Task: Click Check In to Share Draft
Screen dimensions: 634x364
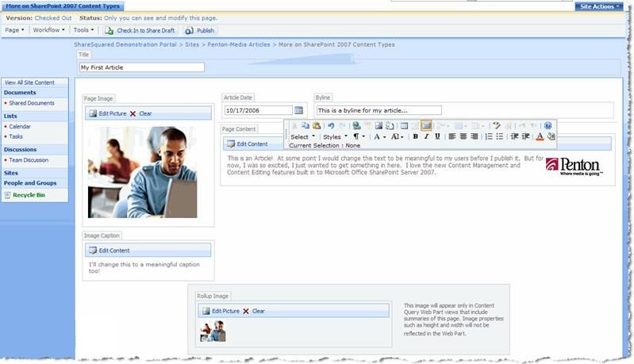Action: point(140,30)
